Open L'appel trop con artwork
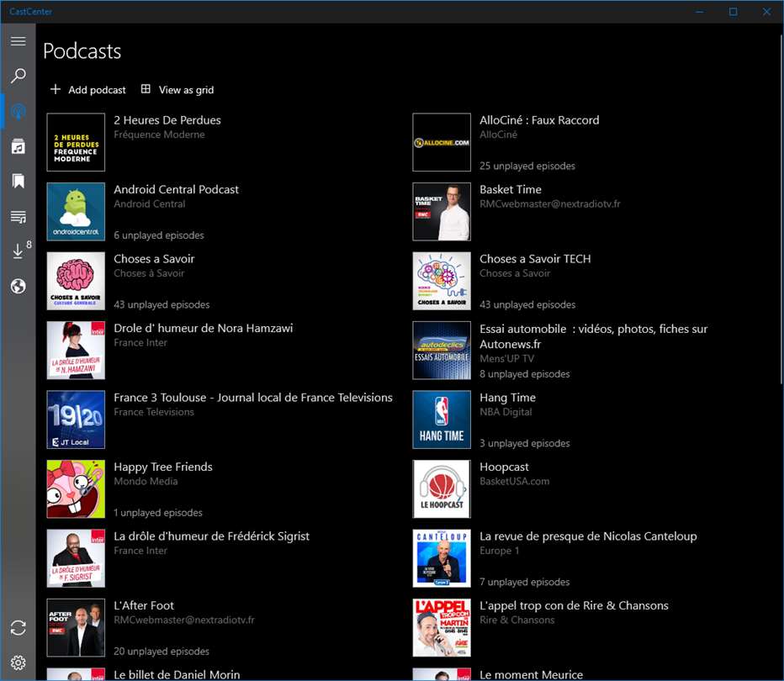This screenshot has width=784, height=681. pos(442,627)
